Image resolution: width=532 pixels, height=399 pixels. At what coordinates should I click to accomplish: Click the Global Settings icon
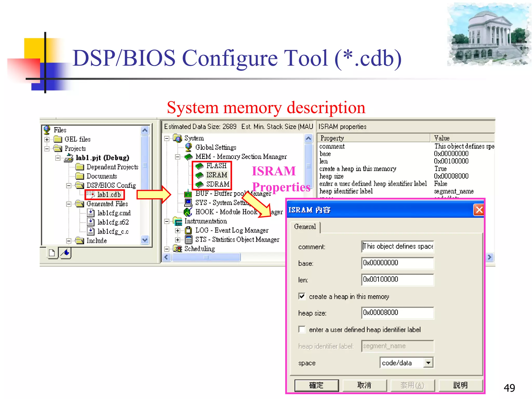click(189, 147)
